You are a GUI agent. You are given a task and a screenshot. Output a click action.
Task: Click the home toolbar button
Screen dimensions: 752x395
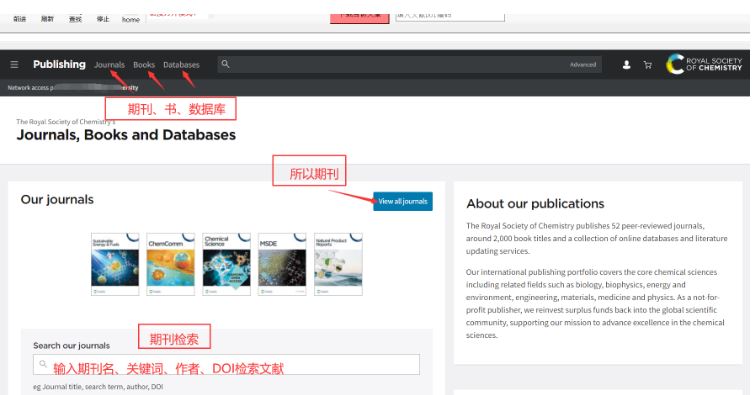pyautogui.click(x=130, y=20)
